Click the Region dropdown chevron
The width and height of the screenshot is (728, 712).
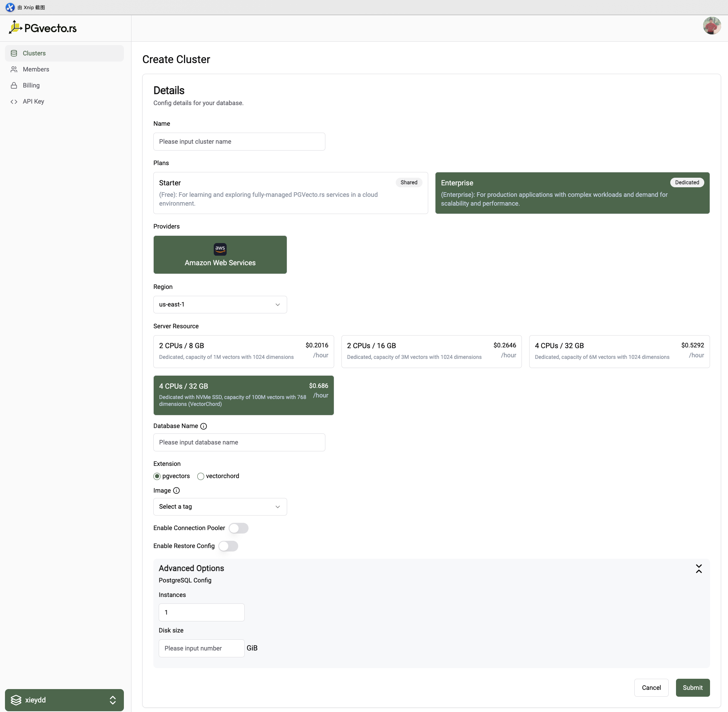[x=278, y=305]
